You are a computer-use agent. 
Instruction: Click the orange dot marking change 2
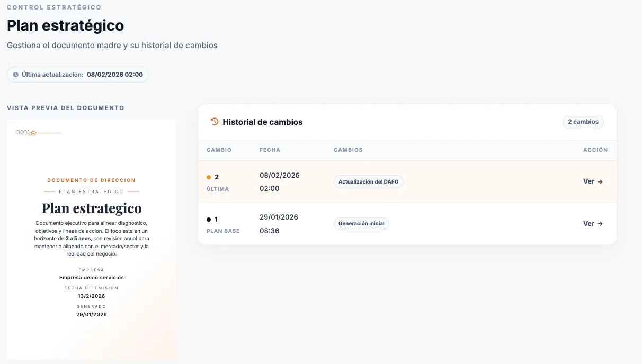point(209,177)
